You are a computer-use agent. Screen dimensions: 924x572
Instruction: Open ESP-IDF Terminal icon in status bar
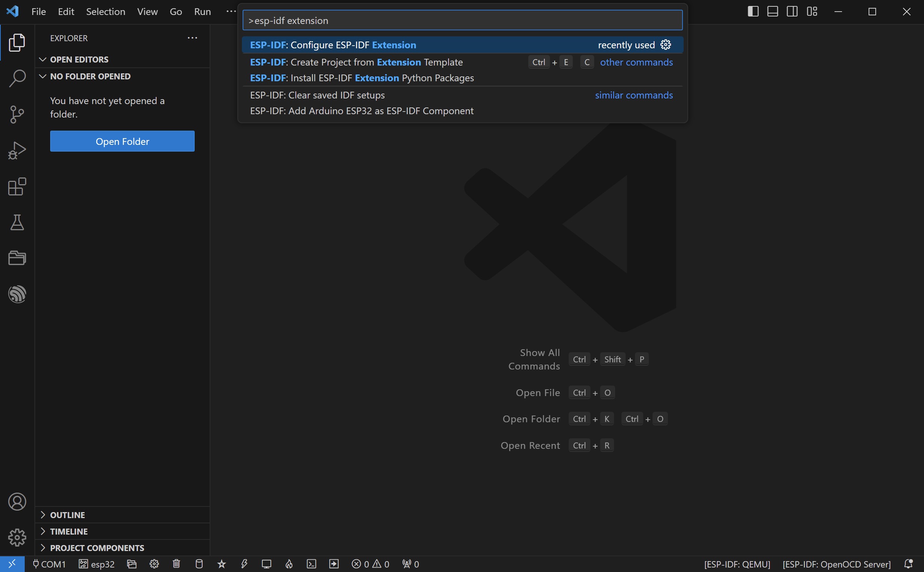point(311,564)
